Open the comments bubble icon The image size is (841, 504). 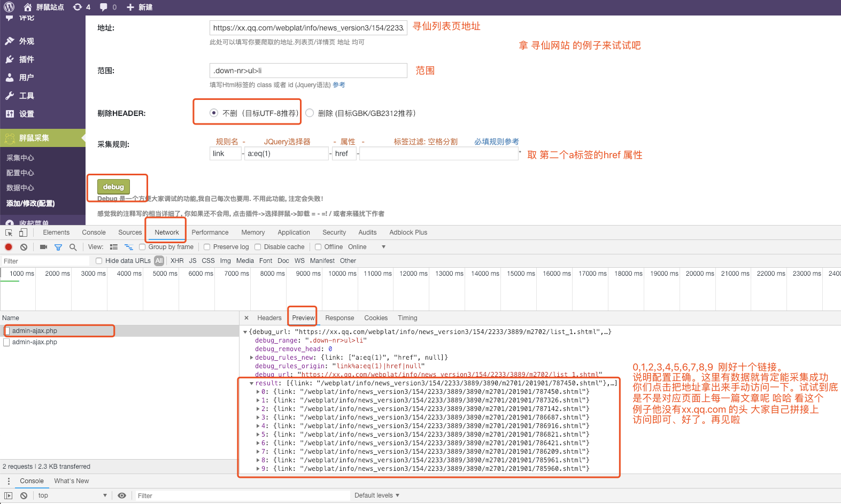click(x=104, y=7)
